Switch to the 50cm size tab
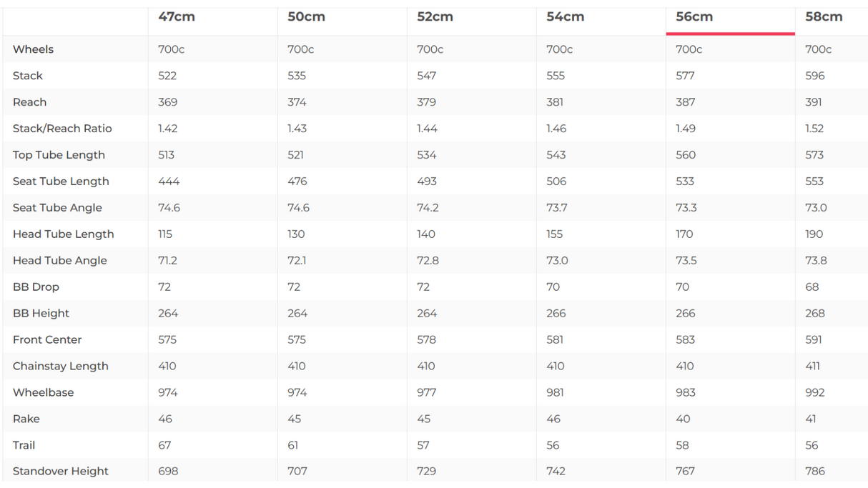 pyautogui.click(x=306, y=17)
